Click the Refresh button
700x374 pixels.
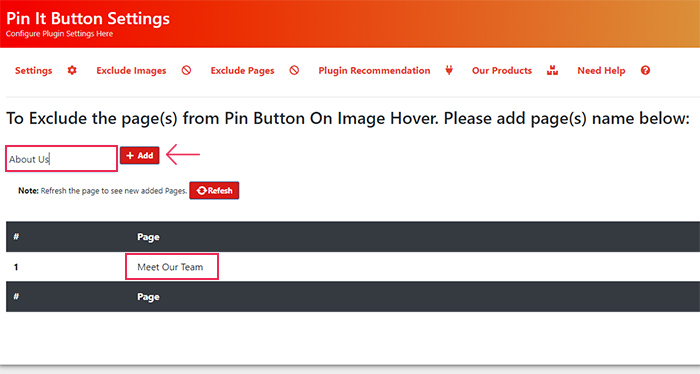tap(214, 191)
